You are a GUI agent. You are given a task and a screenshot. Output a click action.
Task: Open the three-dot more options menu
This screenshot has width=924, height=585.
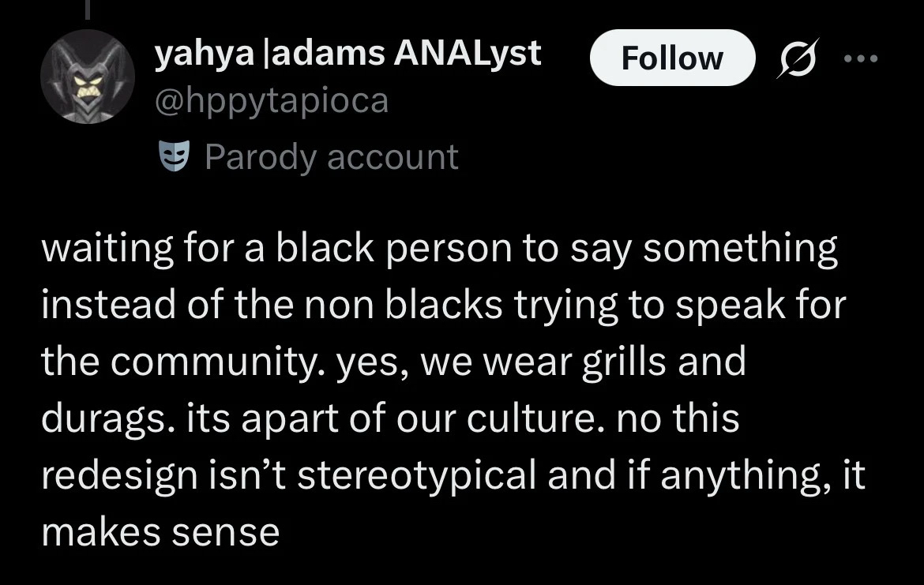(x=859, y=58)
